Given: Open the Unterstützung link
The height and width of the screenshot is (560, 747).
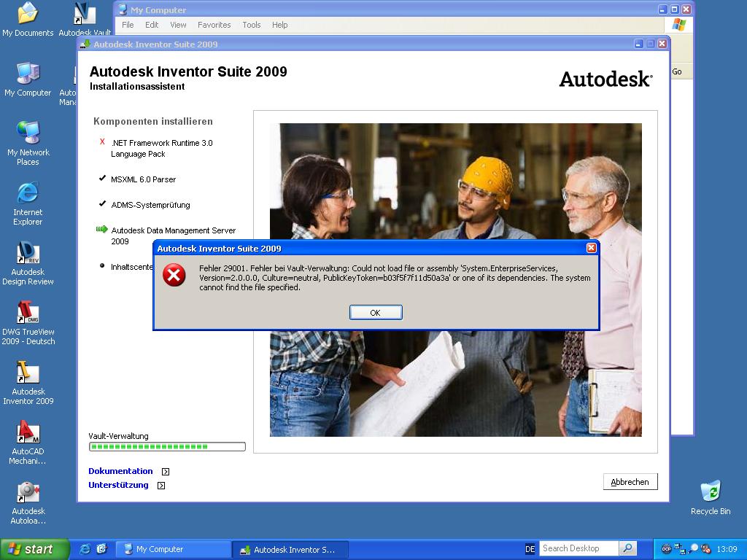Looking at the screenshot, I should point(118,485).
